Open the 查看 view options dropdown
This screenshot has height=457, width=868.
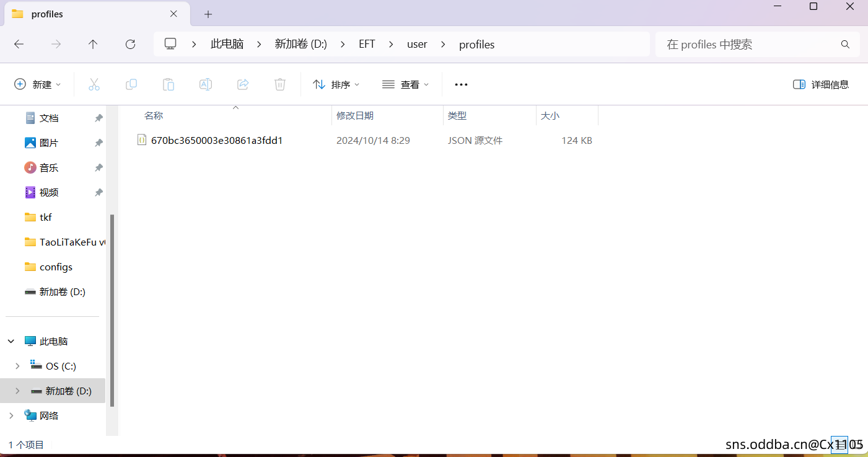406,84
